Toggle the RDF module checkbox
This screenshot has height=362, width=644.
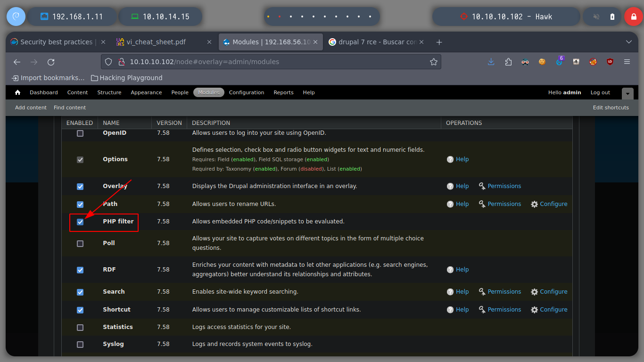[x=80, y=270]
